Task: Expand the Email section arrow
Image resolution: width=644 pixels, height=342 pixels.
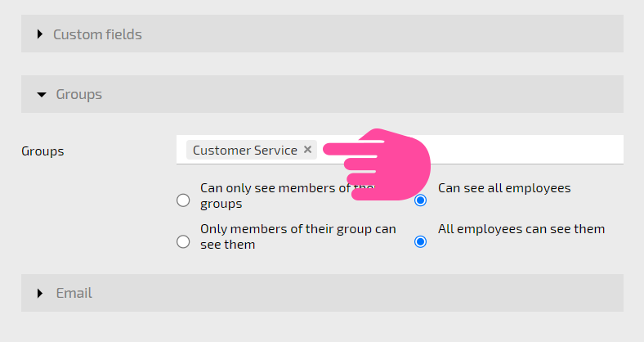Action: click(x=40, y=293)
